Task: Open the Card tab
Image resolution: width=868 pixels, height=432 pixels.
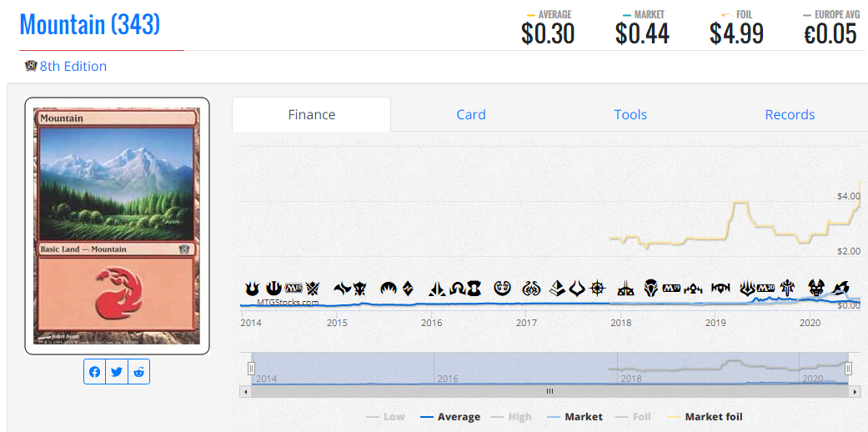Action: [x=471, y=114]
